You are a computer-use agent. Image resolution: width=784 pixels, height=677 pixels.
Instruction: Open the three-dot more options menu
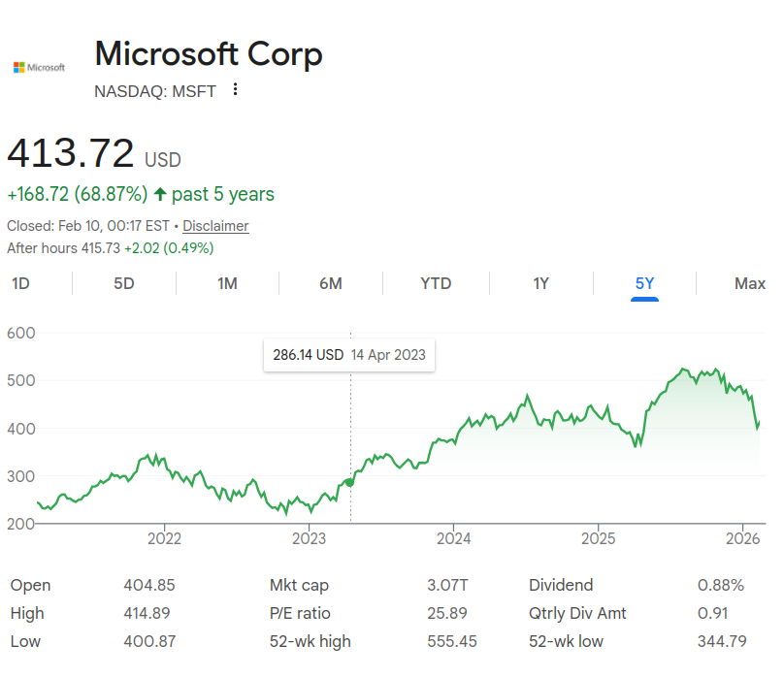pyautogui.click(x=235, y=90)
